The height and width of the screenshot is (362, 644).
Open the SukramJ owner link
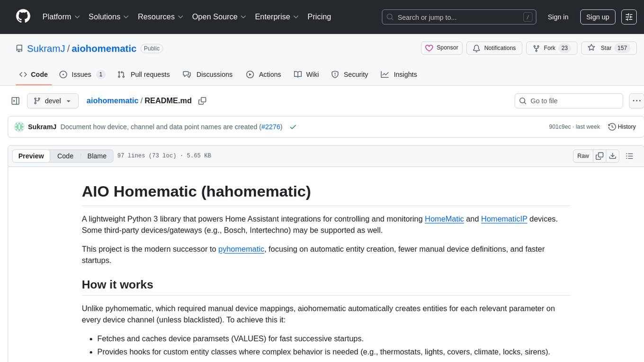(46, 48)
